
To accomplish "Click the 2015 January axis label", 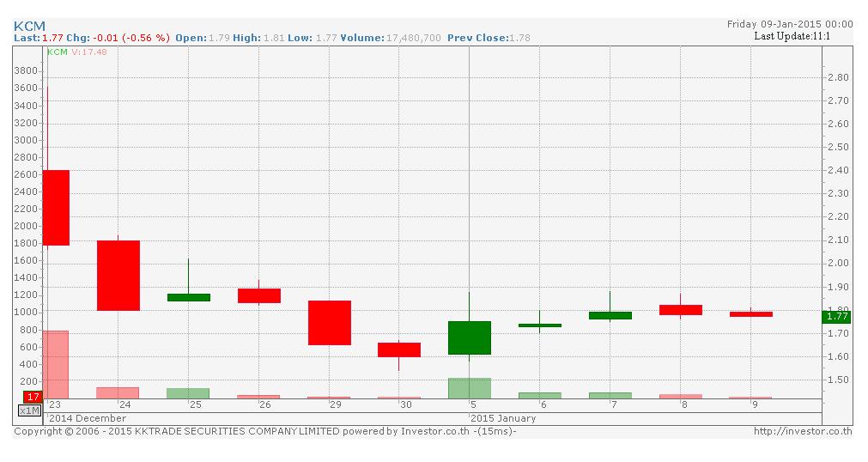I will tap(503, 418).
